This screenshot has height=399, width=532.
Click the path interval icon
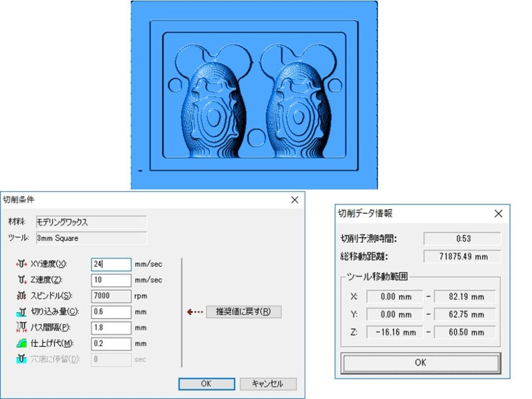coord(22,327)
